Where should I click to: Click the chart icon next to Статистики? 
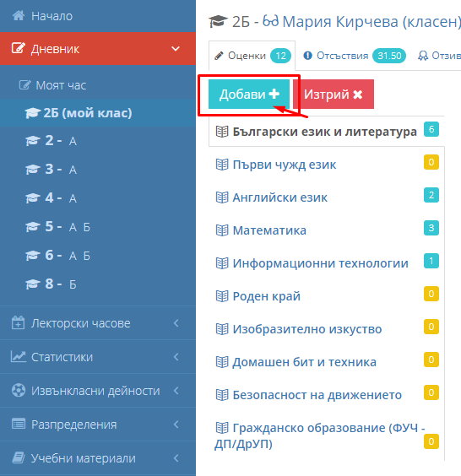tap(19, 357)
